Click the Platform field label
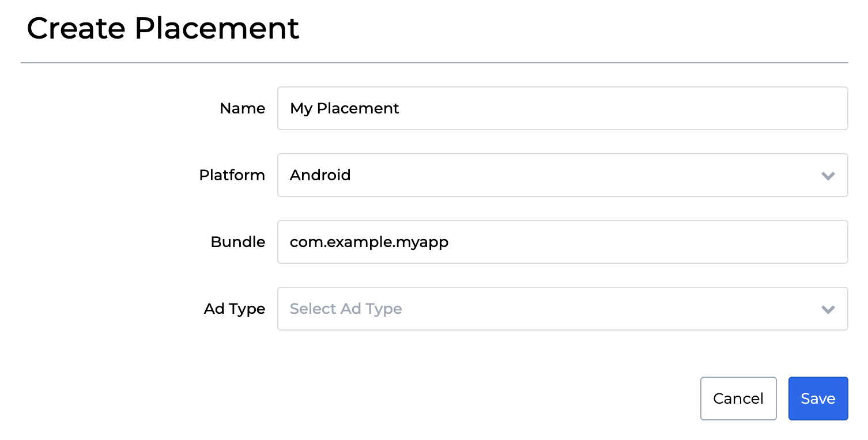The height and width of the screenshot is (440, 868). pyautogui.click(x=232, y=175)
